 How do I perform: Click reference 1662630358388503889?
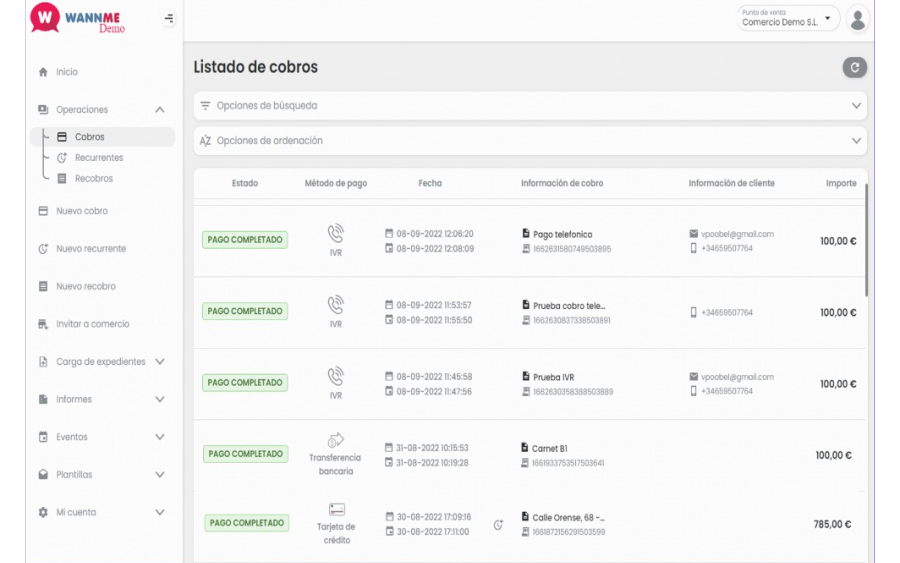(573, 392)
